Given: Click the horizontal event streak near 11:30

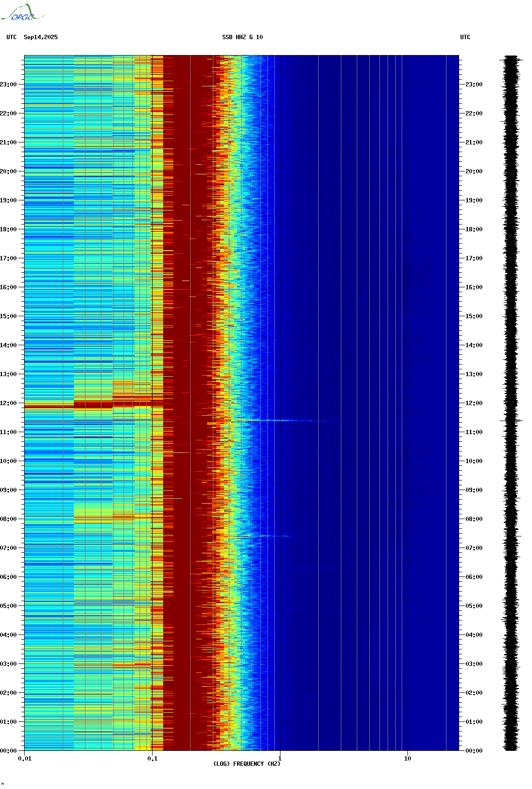Looking at the screenshot, I should coord(287,420).
